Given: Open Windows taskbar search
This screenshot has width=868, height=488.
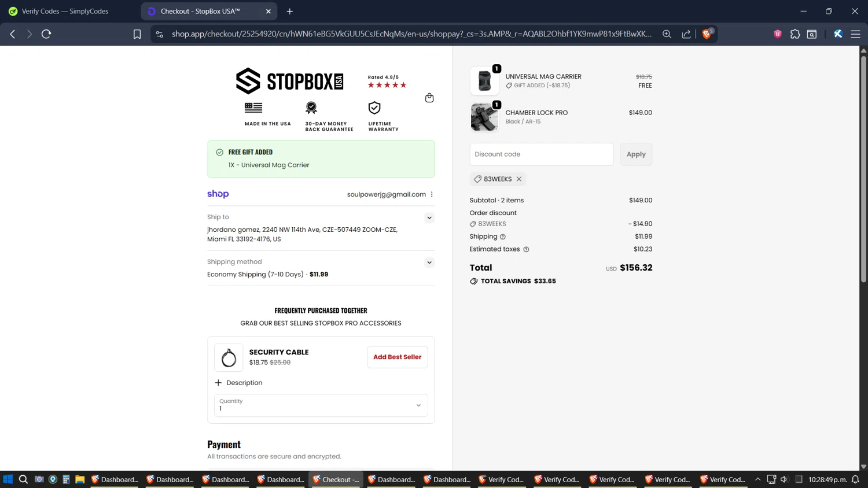Looking at the screenshot, I should tap(23, 479).
